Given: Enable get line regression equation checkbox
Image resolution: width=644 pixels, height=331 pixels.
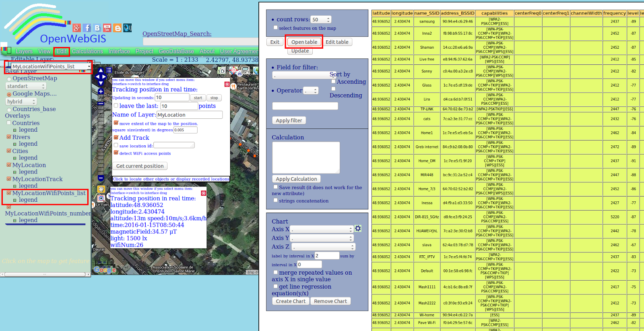Looking at the screenshot, I should 276,286.
